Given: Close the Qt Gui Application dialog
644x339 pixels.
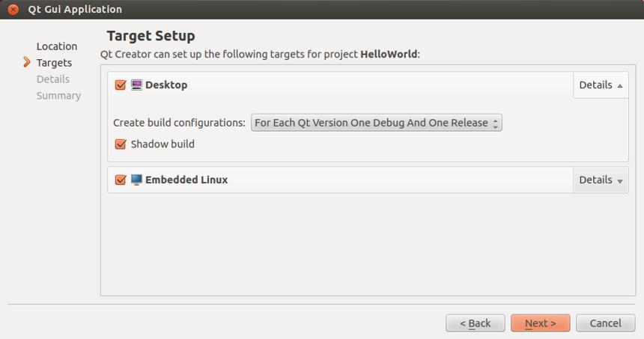Looking at the screenshot, I should pos(13,9).
